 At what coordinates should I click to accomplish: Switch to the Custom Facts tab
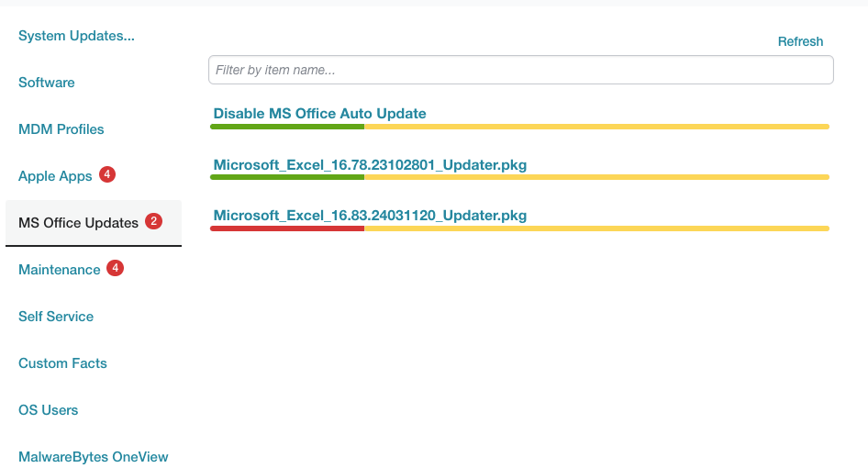62,363
